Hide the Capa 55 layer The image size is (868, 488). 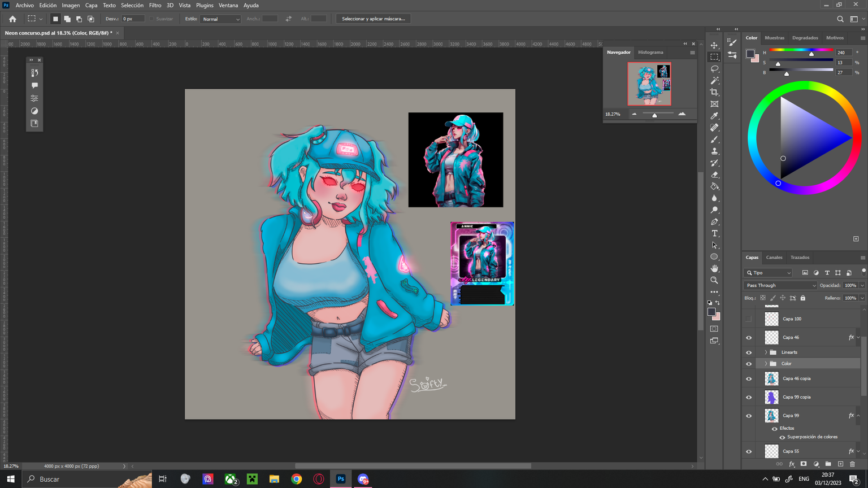click(749, 451)
